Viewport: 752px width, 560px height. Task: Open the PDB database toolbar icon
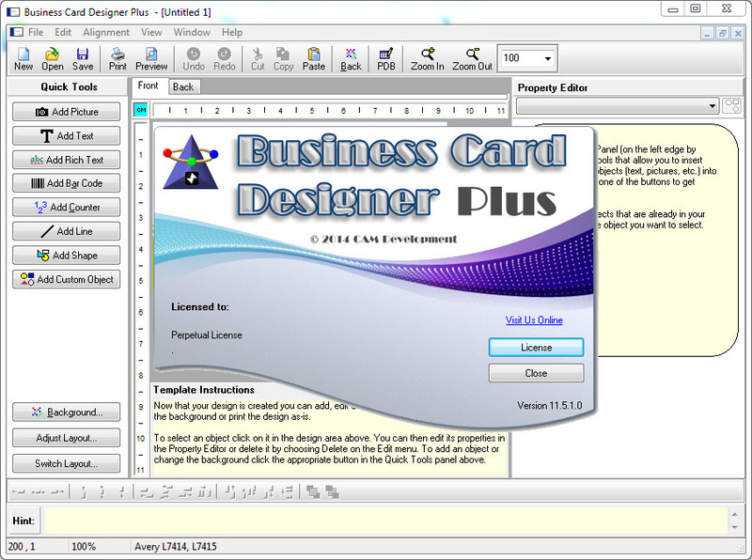386,59
